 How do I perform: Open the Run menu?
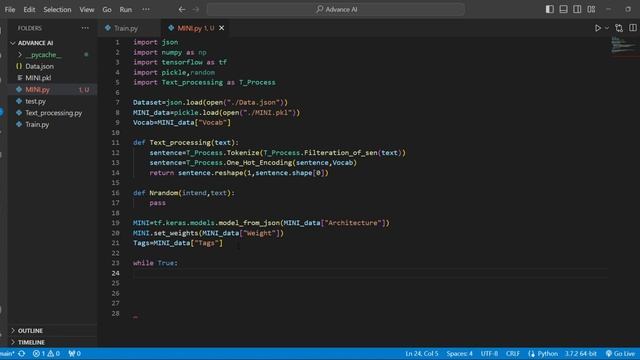pos(126,9)
